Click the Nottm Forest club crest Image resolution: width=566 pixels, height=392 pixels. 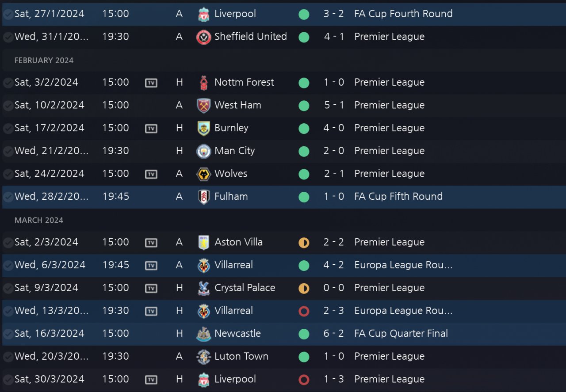[x=203, y=83]
